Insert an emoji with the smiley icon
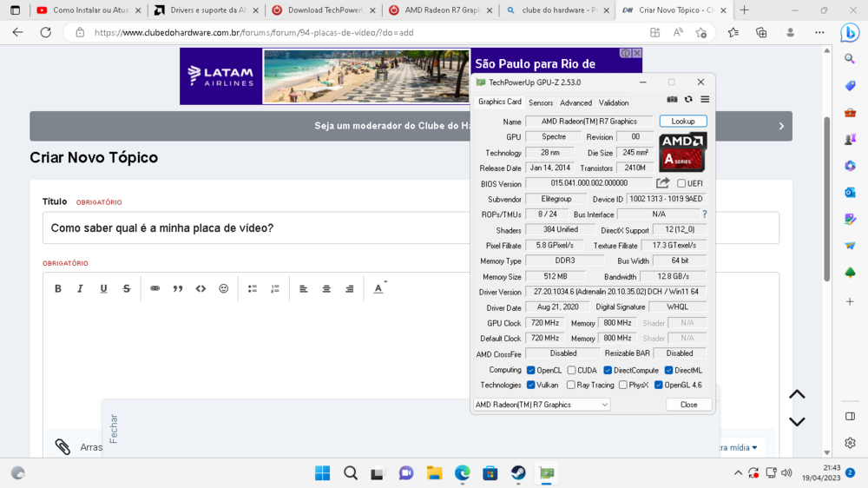 pos(223,288)
